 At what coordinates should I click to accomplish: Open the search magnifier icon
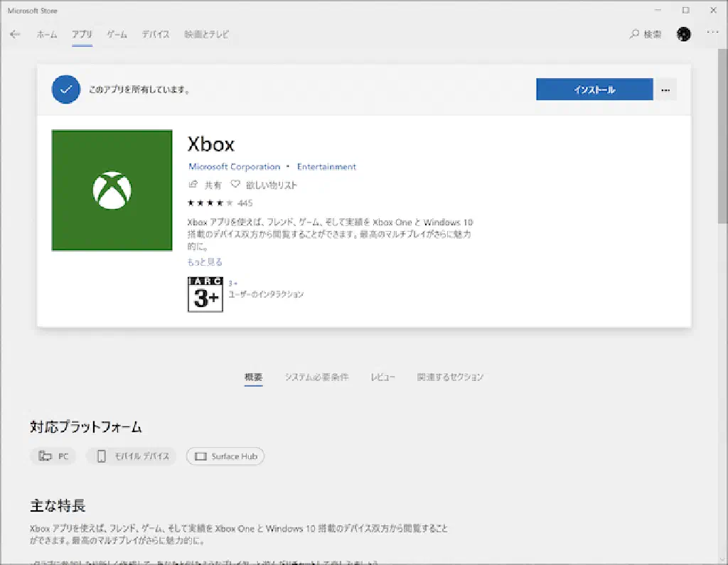pos(634,34)
